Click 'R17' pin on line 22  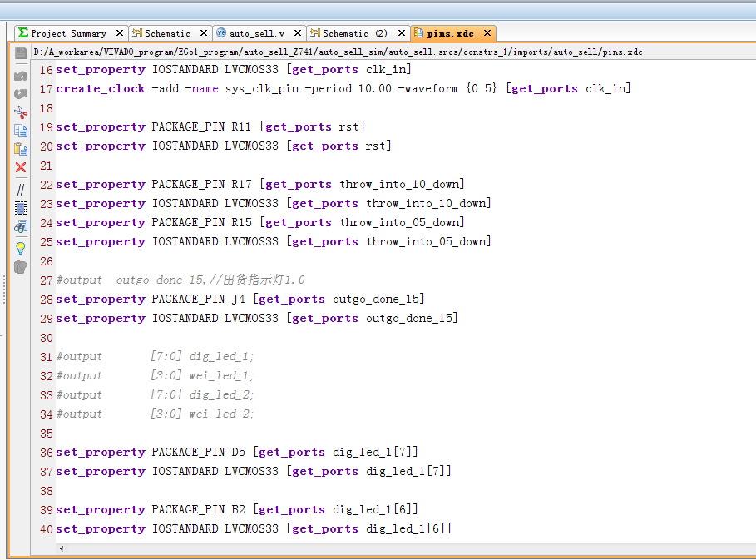[241, 184]
